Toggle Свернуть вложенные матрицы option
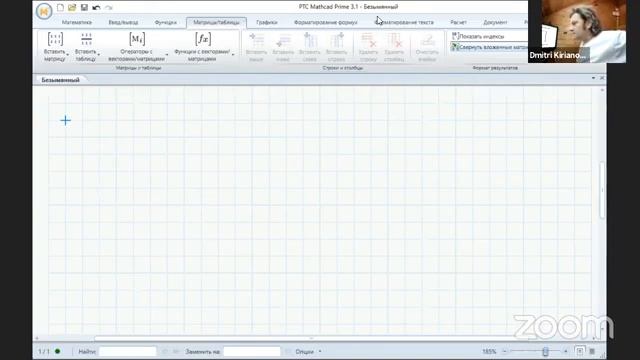This screenshot has width=640, height=360. [x=489, y=47]
